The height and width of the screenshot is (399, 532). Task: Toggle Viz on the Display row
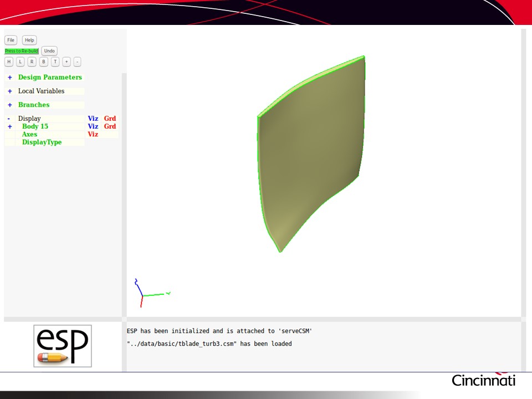(x=93, y=119)
